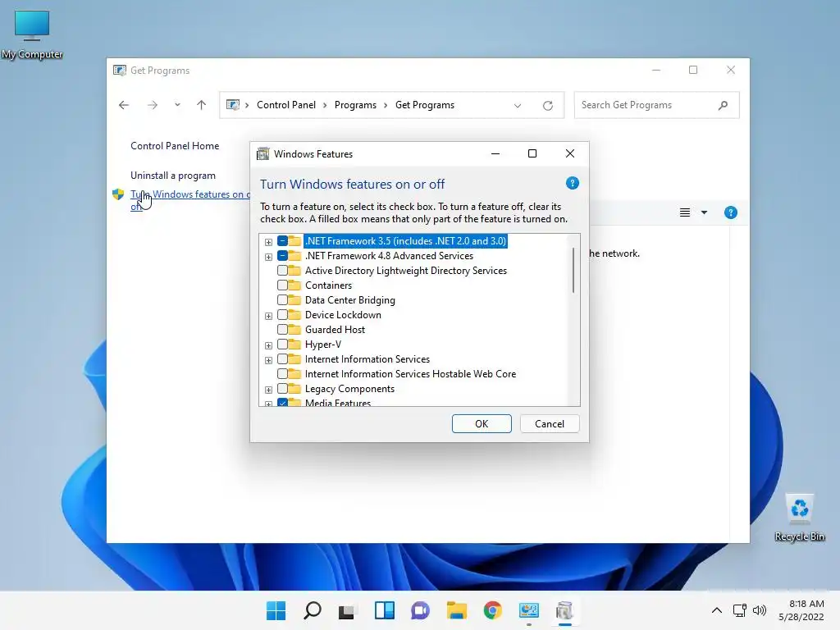Open My Computer desktop icon

click(x=32, y=34)
